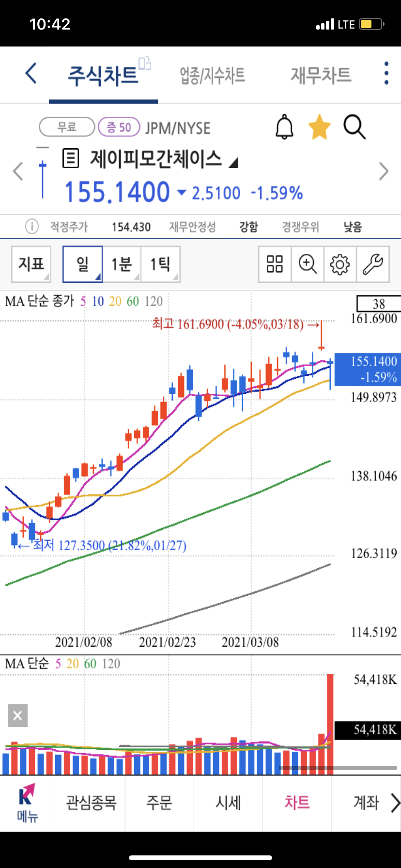
Task: Tap the 2021/02/23 date label
Action: click(168, 642)
